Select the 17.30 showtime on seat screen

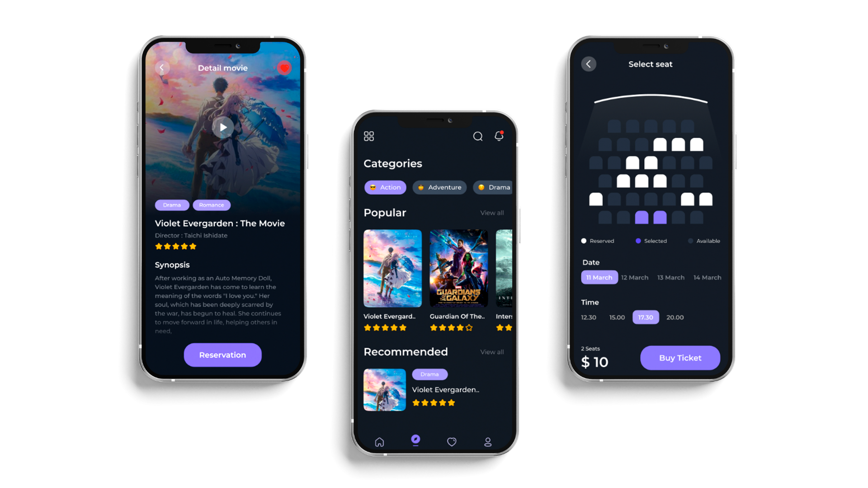tap(645, 317)
